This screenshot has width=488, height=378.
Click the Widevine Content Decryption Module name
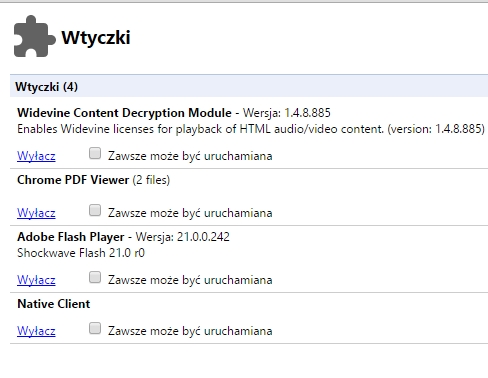click(124, 113)
